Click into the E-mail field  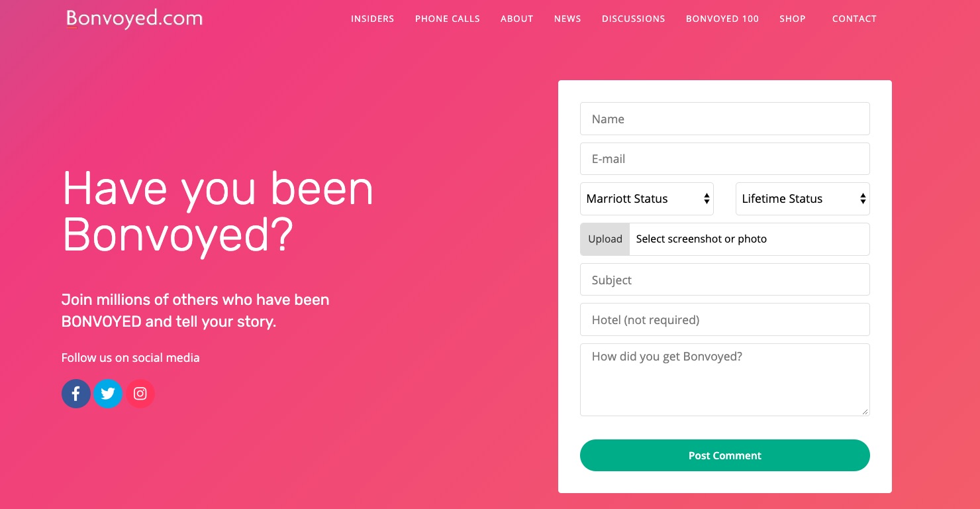pos(724,159)
